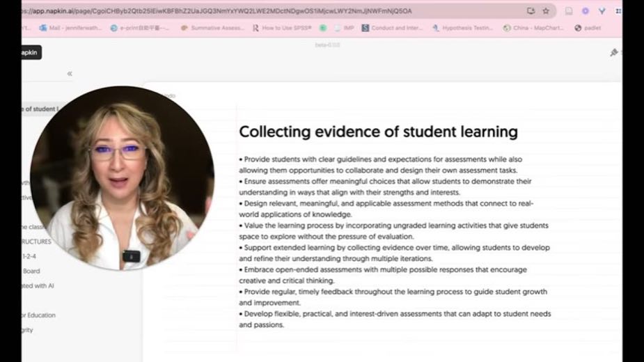Open the 'ted with AI' sidebar page

38,286
